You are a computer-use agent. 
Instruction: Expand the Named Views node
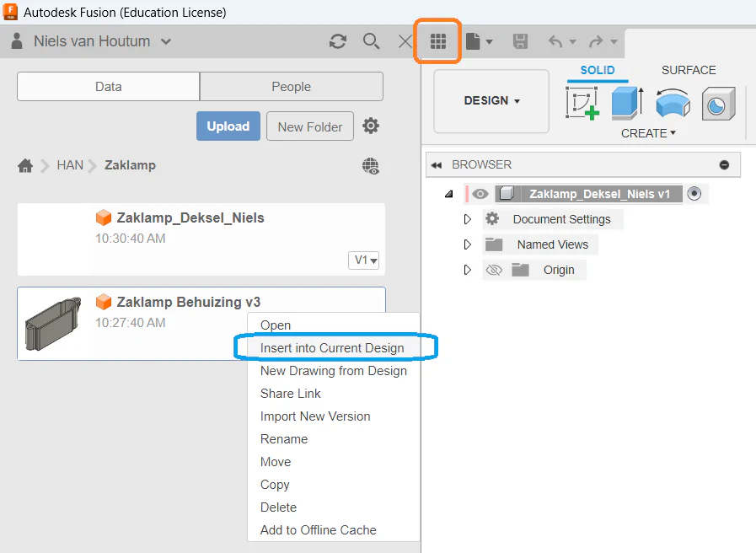pos(467,244)
